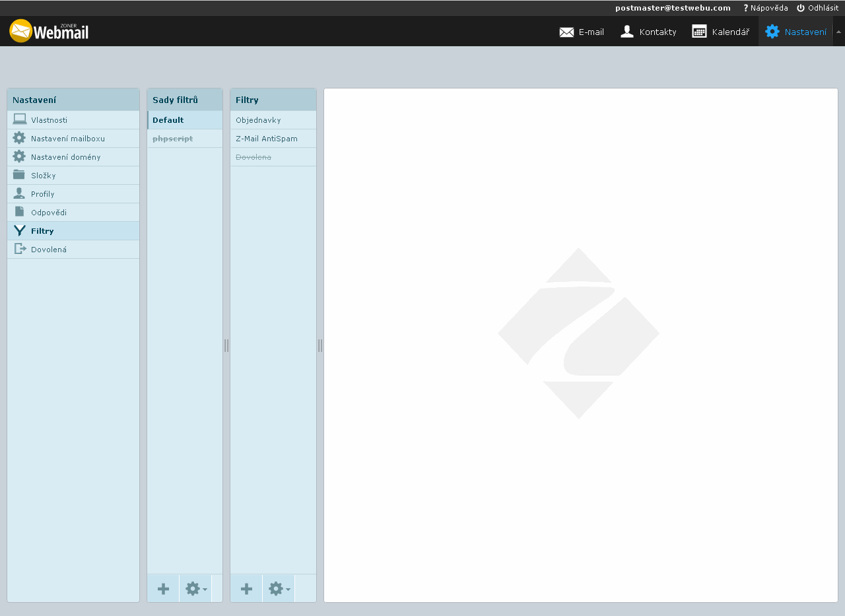Image resolution: width=845 pixels, height=616 pixels.
Task: Click the Dovolená exit icon
Action: (20, 249)
